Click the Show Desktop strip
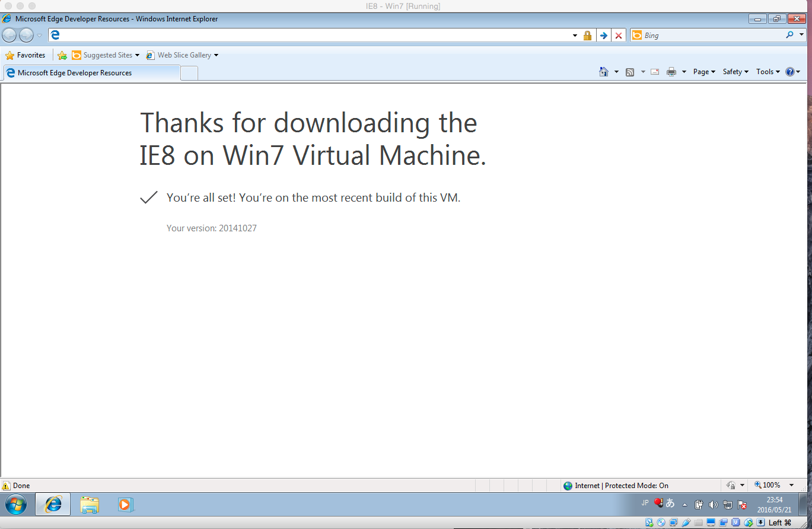This screenshot has width=812, height=529. [803, 505]
